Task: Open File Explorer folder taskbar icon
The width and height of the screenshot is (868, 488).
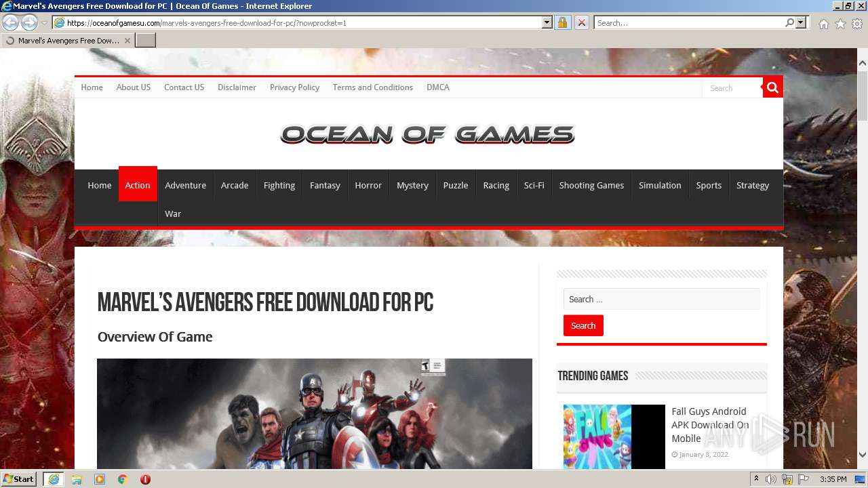Action: pos(77,479)
